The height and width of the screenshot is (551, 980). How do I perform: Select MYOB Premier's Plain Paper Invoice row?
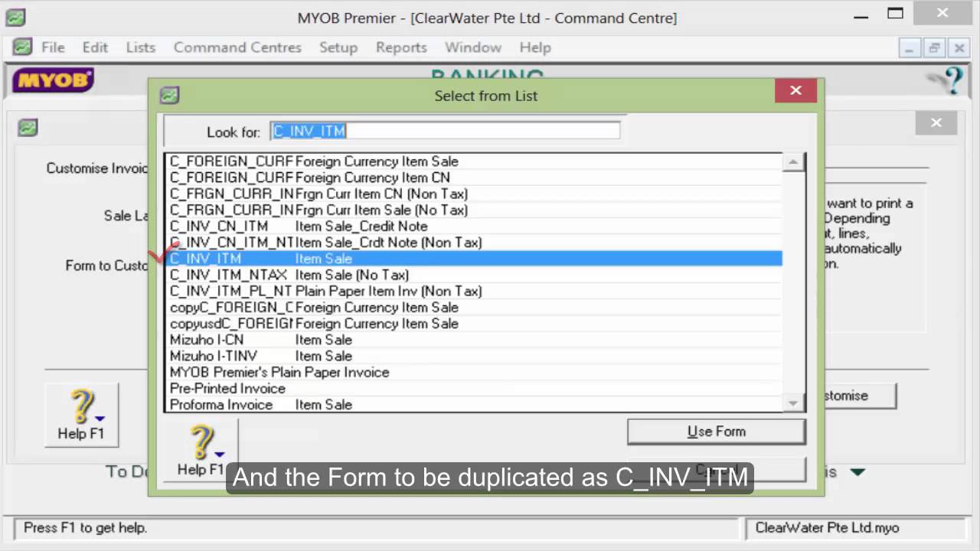coord(474,372)
